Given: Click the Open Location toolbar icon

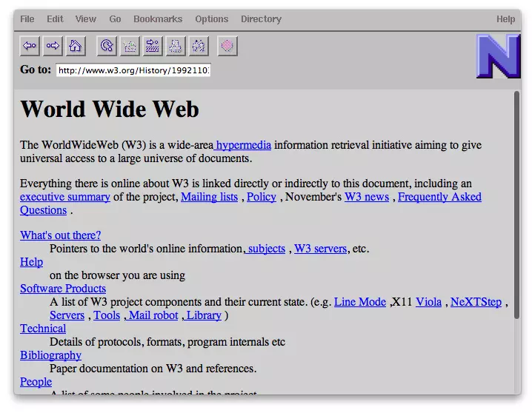Looking at the screenshot, I should [153, 46].
